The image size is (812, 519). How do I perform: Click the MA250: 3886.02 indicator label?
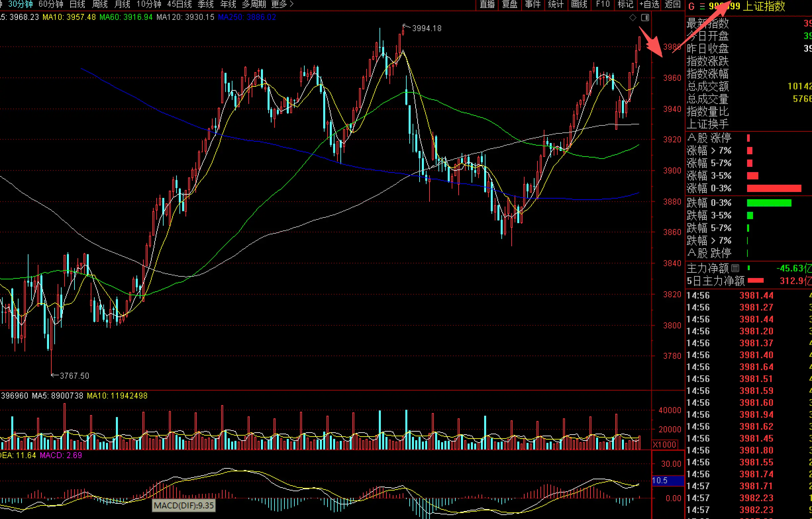[x=247, y=17]
